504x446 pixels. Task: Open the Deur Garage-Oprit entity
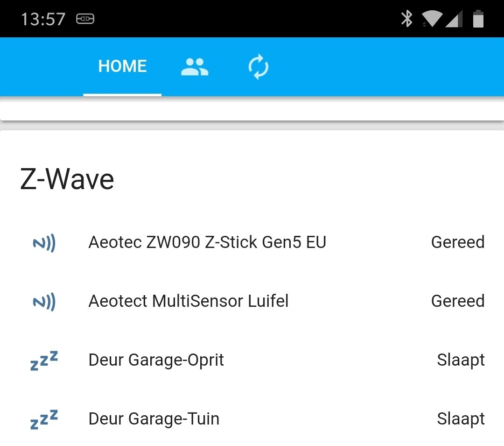tap(156, 360)
